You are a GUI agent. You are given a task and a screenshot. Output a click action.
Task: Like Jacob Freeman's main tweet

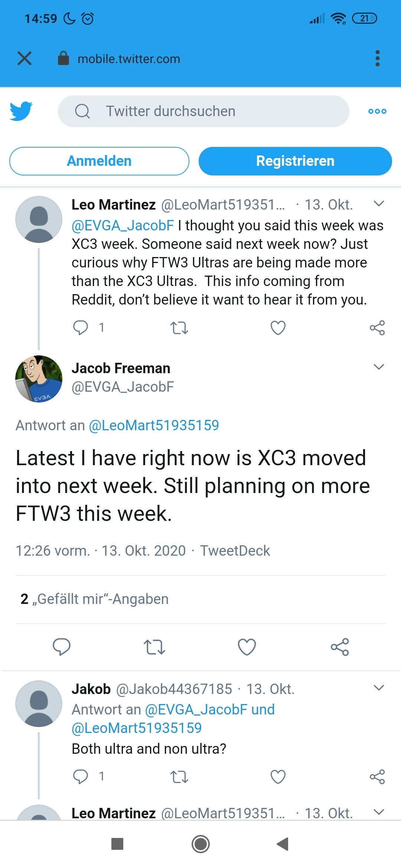[247, 647]
